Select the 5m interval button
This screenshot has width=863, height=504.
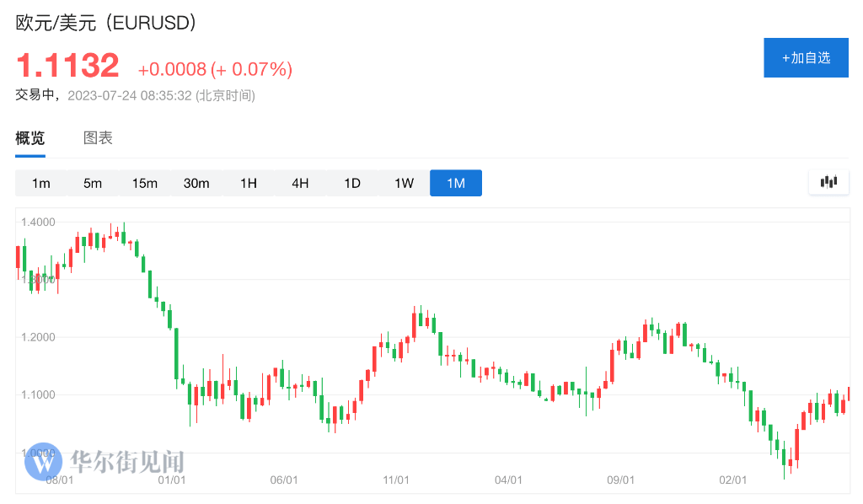tap(93, 183)
